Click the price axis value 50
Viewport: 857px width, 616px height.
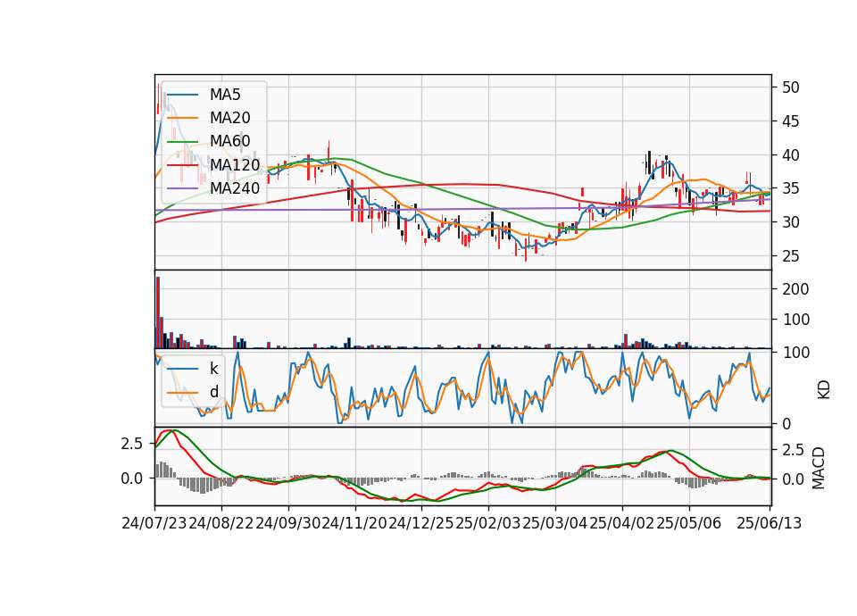pos(790,87)
